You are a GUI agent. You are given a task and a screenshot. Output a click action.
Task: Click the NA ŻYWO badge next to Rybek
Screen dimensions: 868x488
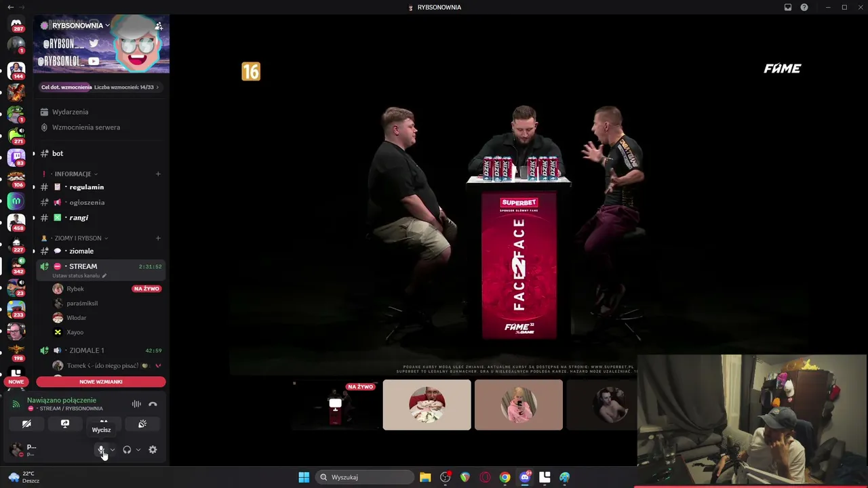(146, 289)
